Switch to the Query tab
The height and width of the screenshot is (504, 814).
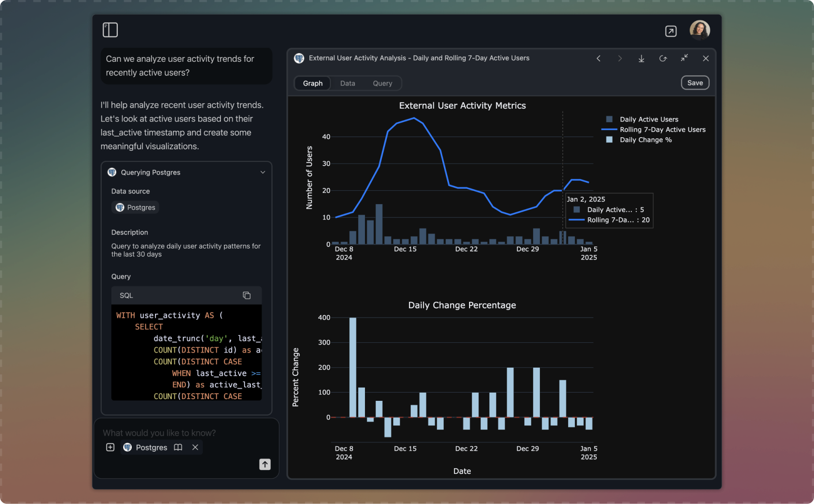pyautogui.click(x=382, y=83)
